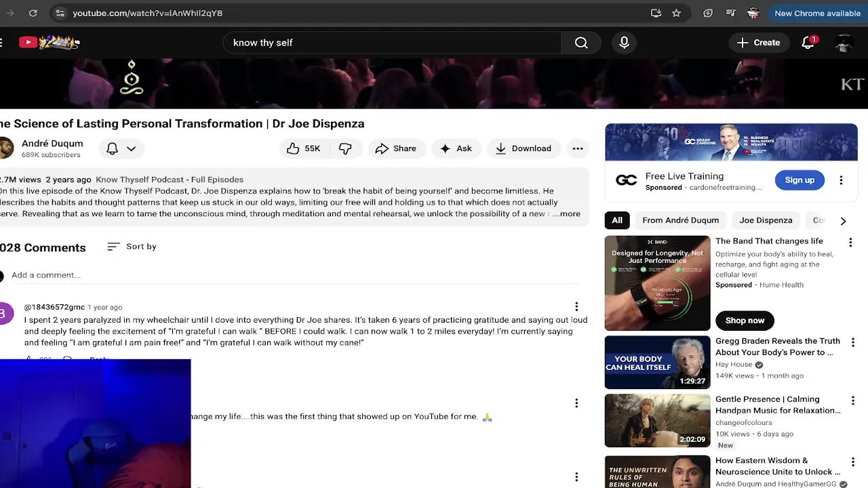The height and width of the screenshot is (488, 868).
Task: Open the André Duqum channel name link
Action: point(52,143)
